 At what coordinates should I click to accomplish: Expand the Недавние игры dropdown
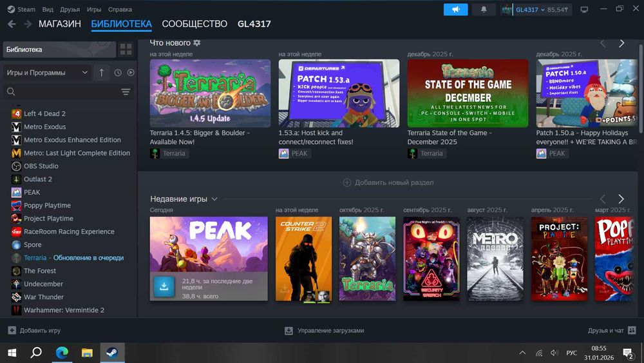click(214, 199)
